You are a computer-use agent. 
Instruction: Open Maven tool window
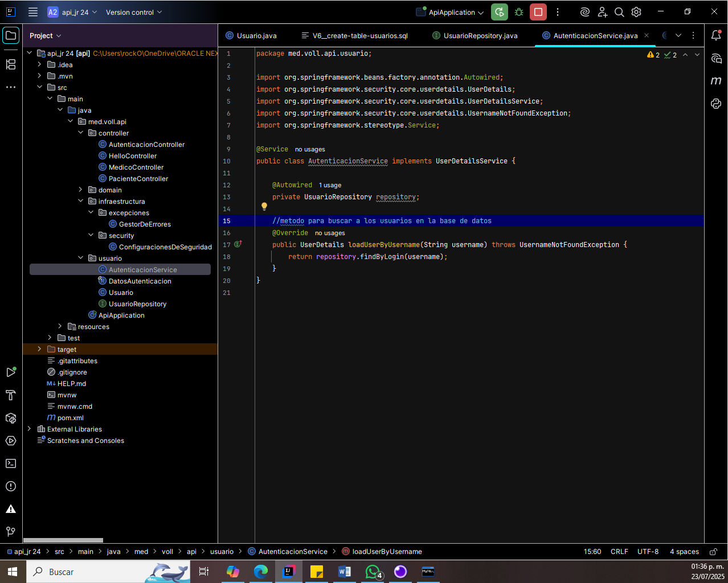(x=716, y=81)
